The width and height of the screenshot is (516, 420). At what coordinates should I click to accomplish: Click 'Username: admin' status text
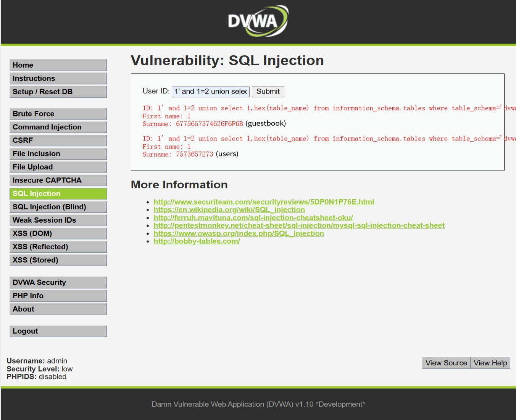37,361
